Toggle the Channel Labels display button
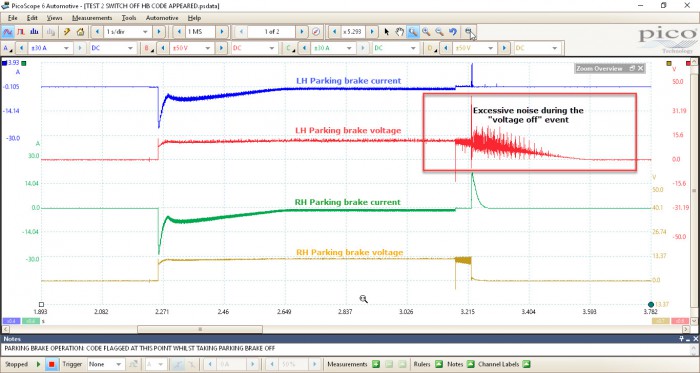The image size is (700, 373). [526, 364]
